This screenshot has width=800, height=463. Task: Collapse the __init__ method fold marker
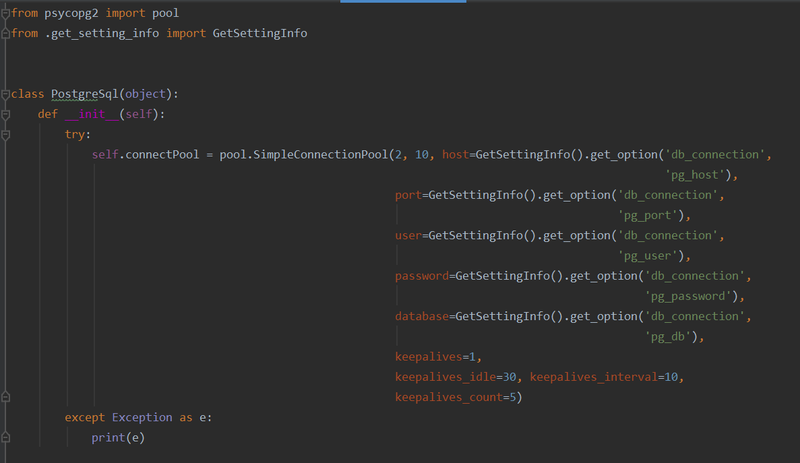[x=6, y=115]
